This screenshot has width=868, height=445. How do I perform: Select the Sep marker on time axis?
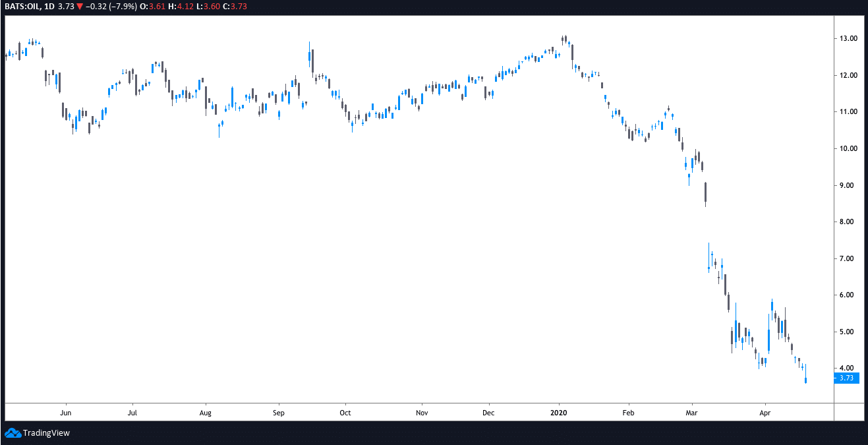click(278, 413)
